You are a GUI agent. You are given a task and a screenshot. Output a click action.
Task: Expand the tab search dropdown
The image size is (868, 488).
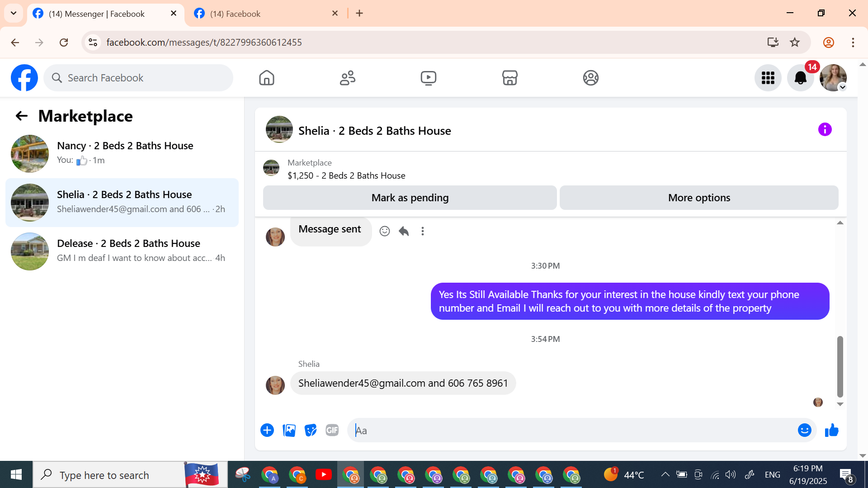[x=14, y=14]
